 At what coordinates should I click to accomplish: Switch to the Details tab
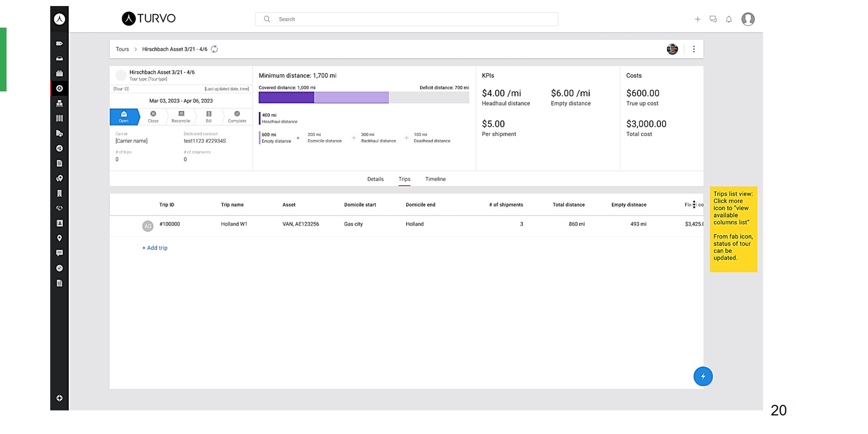(x=375, y=179)
